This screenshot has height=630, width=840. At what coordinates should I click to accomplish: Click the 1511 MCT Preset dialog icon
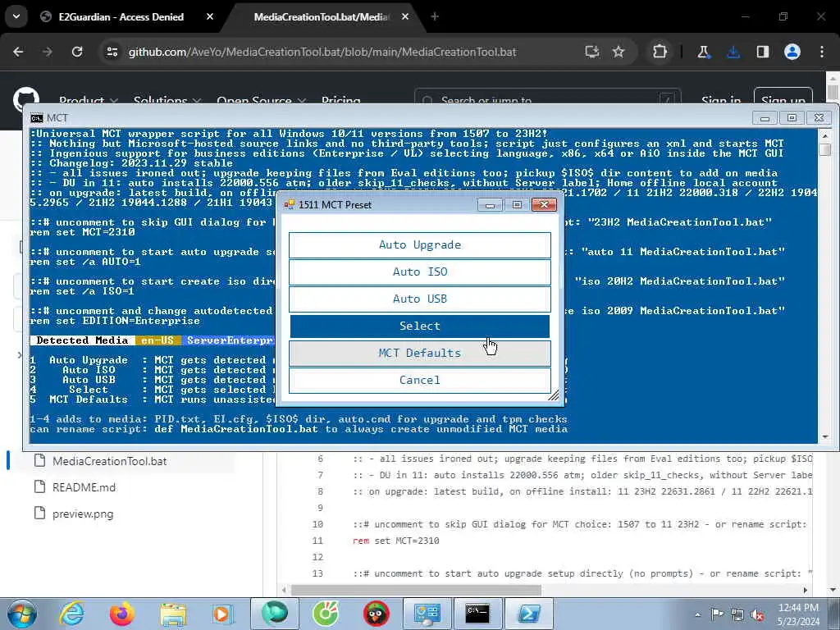(x=290, y=204)
